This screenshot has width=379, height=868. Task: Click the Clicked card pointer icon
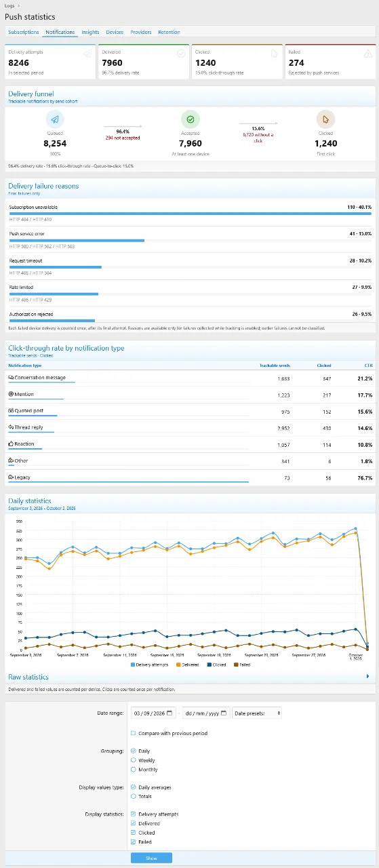tap(275, 54)
